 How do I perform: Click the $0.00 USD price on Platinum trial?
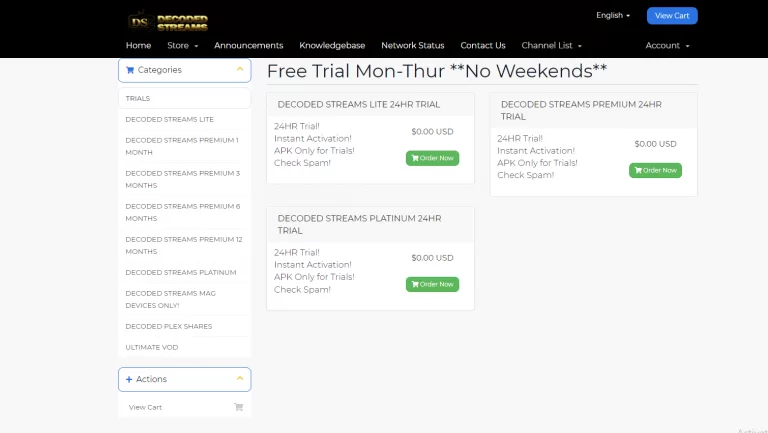tap(432, 258)
